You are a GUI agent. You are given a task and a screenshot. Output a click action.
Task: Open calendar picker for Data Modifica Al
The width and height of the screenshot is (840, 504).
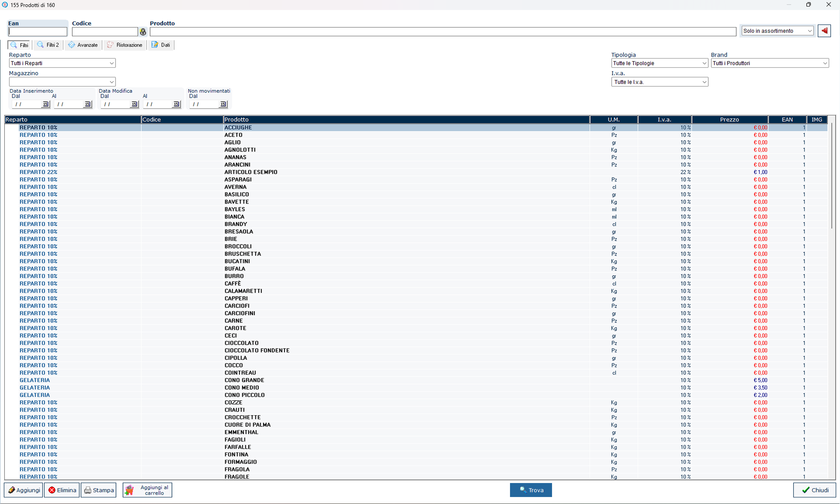point(176,104)
